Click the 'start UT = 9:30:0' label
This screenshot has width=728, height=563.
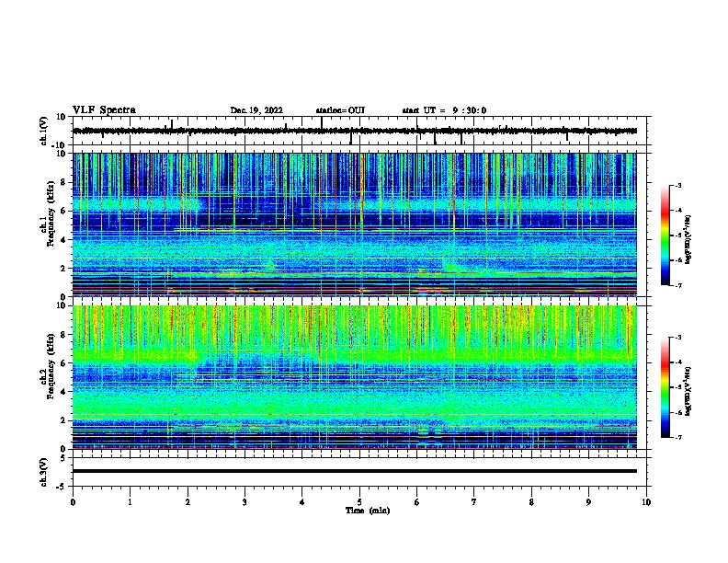click(x=444, y=110)
